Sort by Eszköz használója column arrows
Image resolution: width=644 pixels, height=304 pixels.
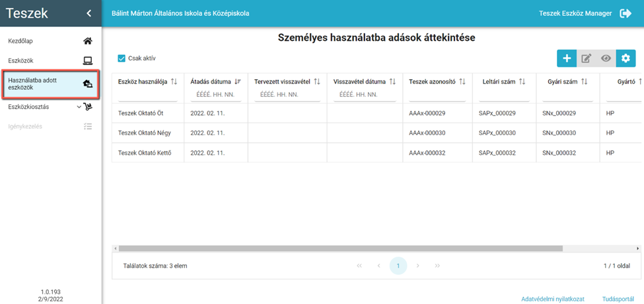click(174, 82)
